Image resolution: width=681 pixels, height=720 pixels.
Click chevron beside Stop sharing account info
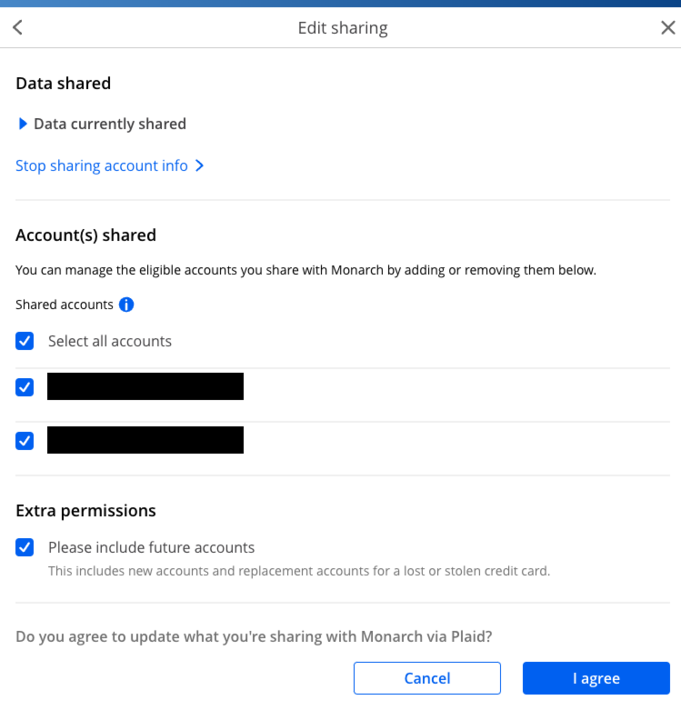(x=200, y=166)
